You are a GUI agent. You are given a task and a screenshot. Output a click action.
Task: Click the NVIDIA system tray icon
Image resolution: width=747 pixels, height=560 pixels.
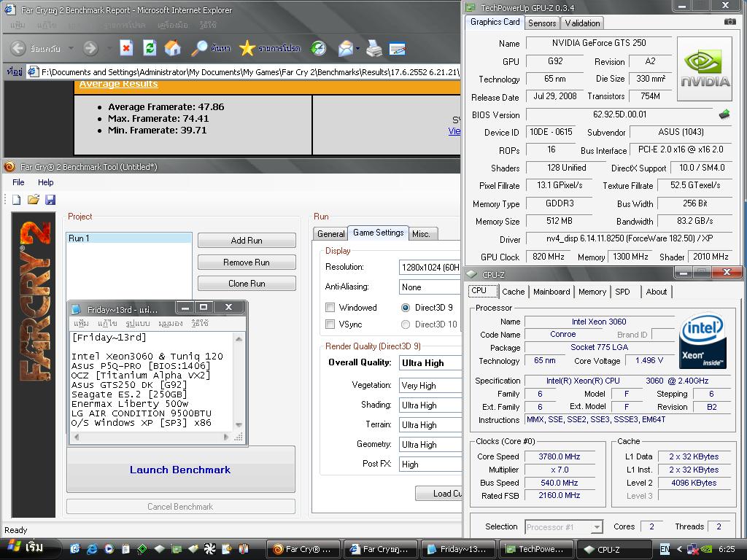(706, 549)
